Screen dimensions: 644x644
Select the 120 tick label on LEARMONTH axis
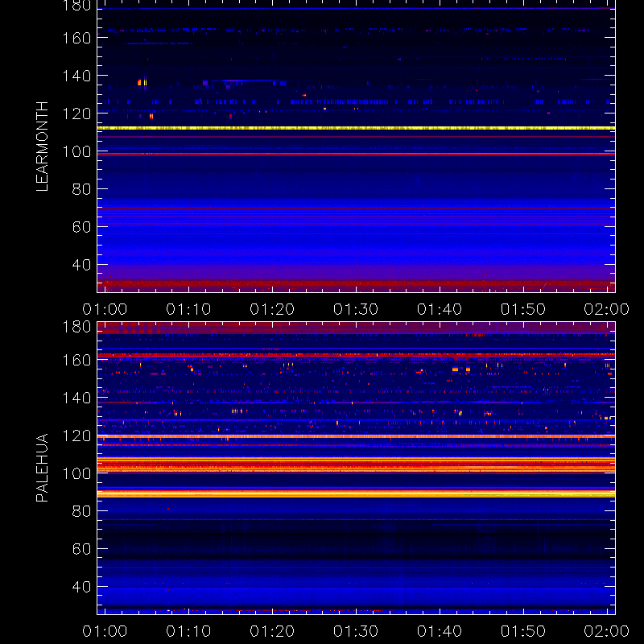click(76, 114)
